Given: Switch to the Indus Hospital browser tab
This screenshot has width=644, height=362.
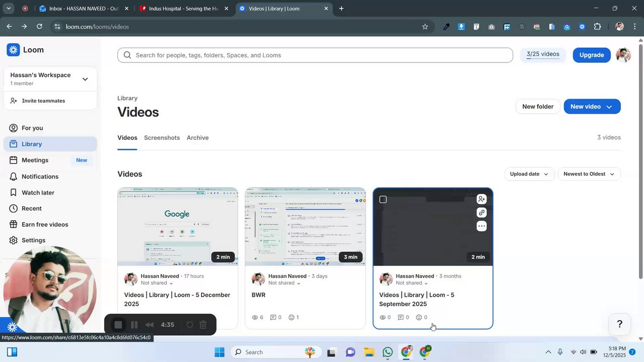Looking at the screenshot, I should [x=184, y=9].
